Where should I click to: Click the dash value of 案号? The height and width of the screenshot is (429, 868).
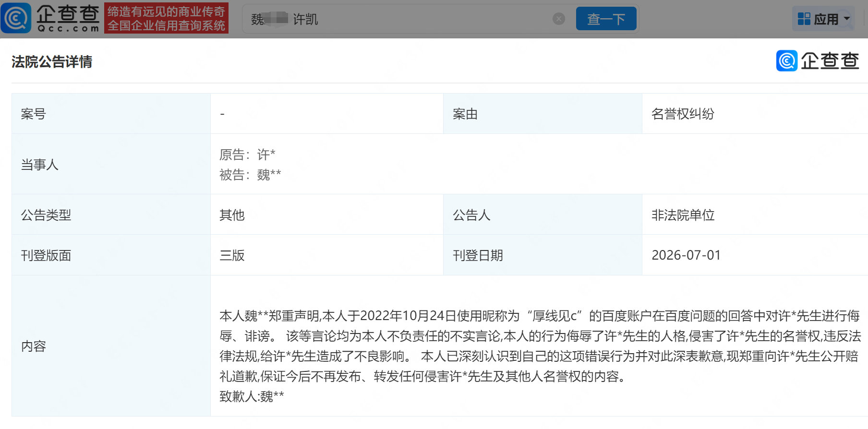(x=222, y=114)
